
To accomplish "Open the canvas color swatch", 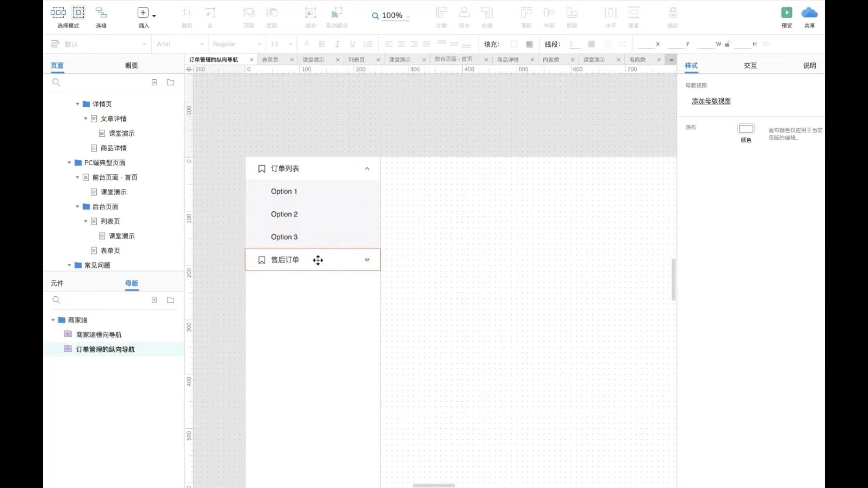I will [746, 129].
